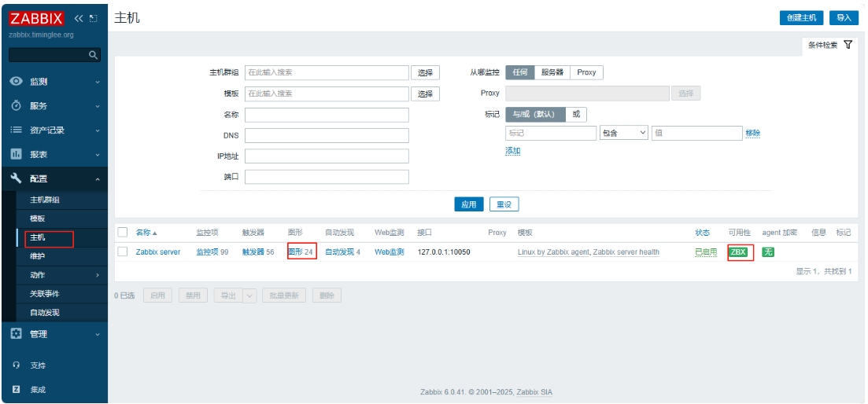Collapse the 配置 menu
868x404 pixels.
pyautogui.click(x=98, y=179)
